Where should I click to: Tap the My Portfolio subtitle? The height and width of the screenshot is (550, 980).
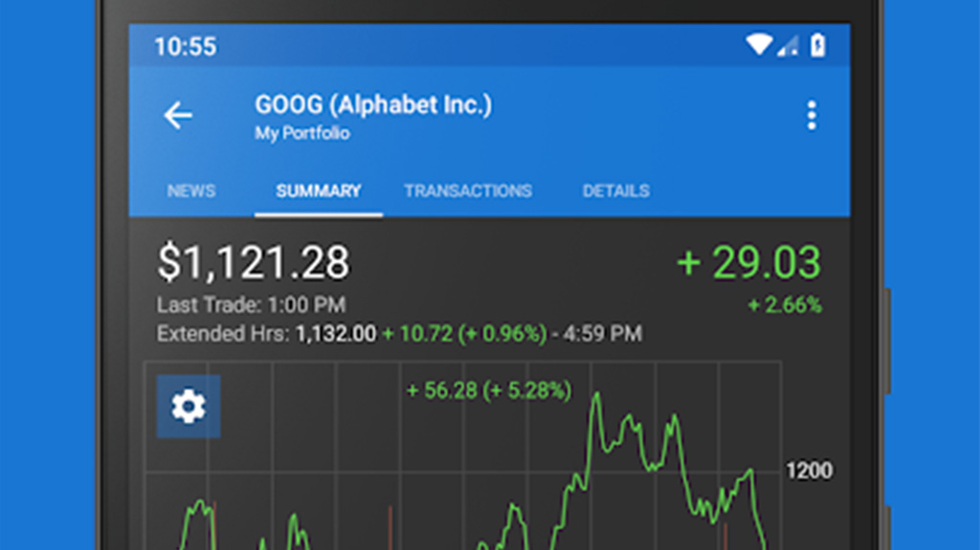[301, 133]
